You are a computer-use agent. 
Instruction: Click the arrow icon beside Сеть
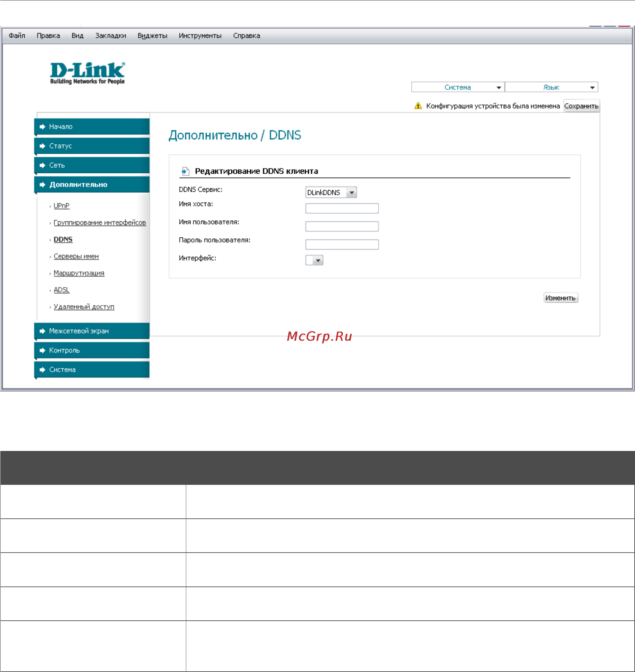[x=42, y=165]
